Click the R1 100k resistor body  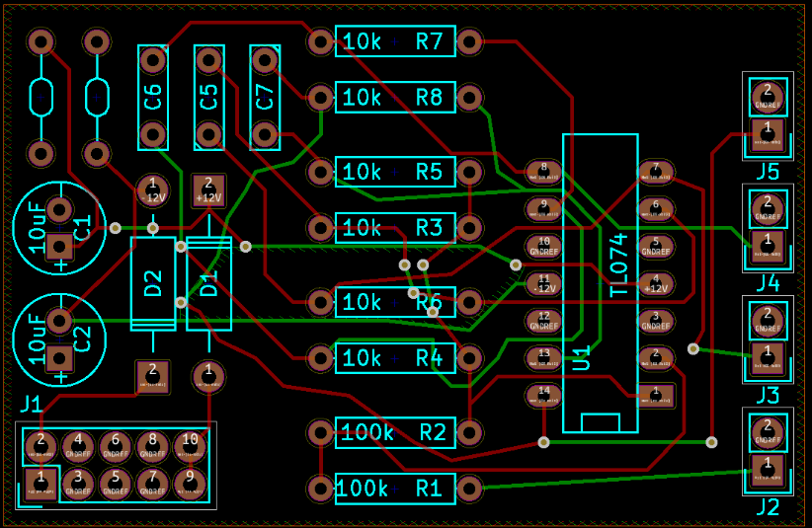click(395, 489)
